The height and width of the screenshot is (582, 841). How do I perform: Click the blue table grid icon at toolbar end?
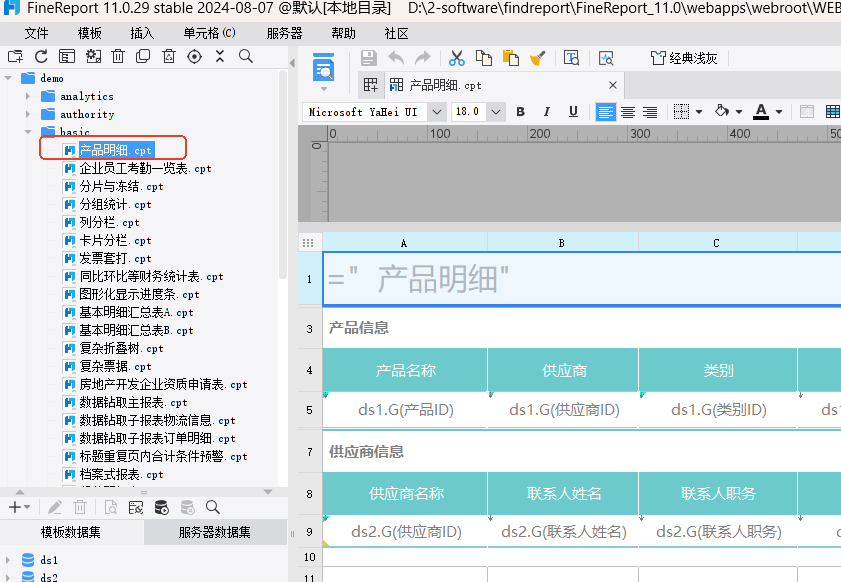pyautogui.click(x=833, y=112)
